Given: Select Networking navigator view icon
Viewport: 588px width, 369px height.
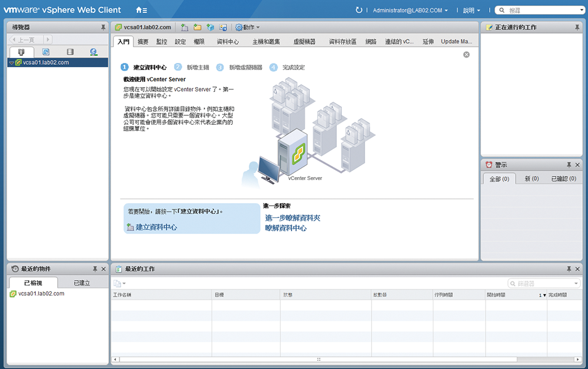Looking at the screenshot, I should pos(93,52).
